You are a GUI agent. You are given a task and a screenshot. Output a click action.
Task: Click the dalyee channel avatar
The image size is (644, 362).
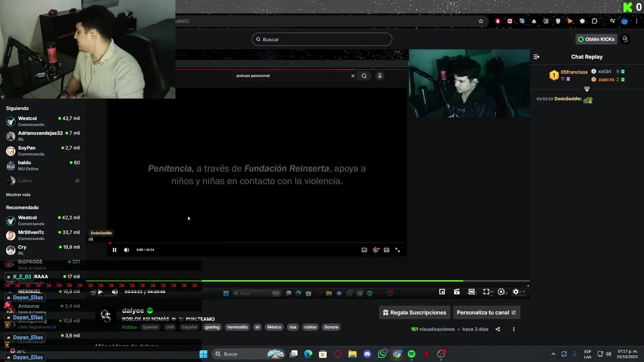(106, 316)
